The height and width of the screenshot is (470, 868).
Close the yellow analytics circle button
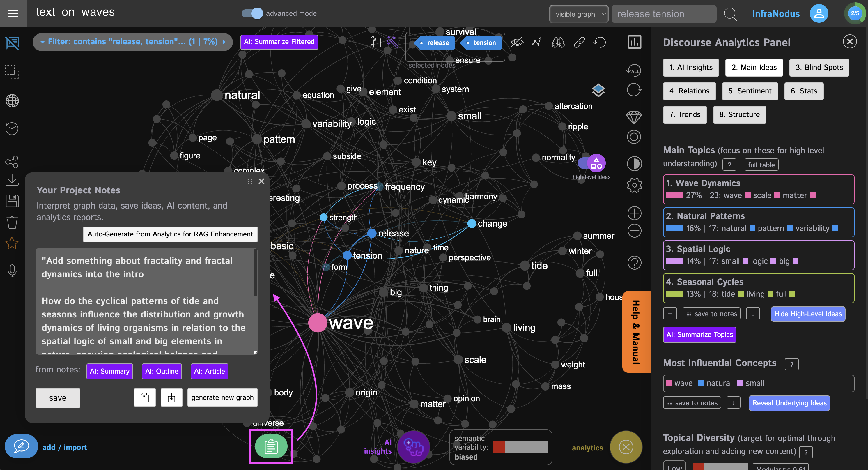[626, 447]
